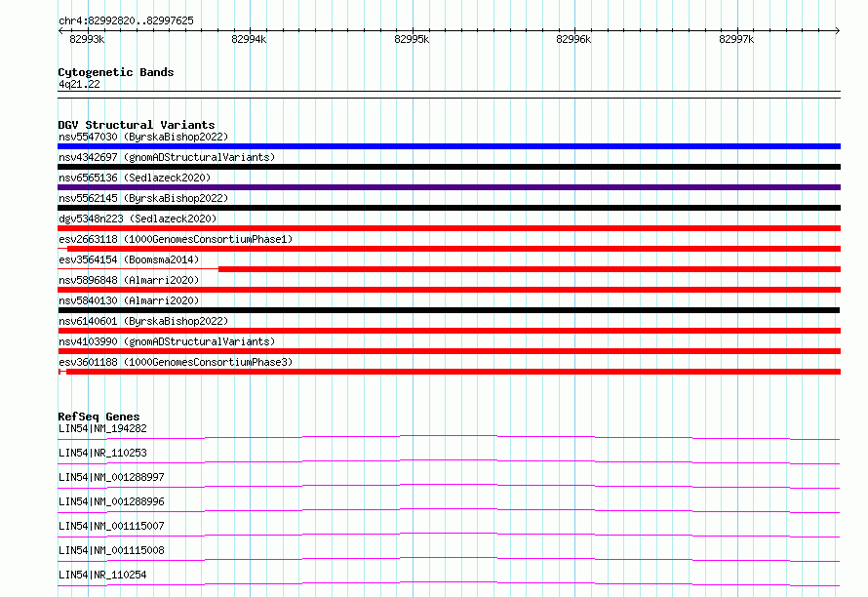Click the black bar for nsv4342697
Screen dimensions: 868x597
point(449,167)
